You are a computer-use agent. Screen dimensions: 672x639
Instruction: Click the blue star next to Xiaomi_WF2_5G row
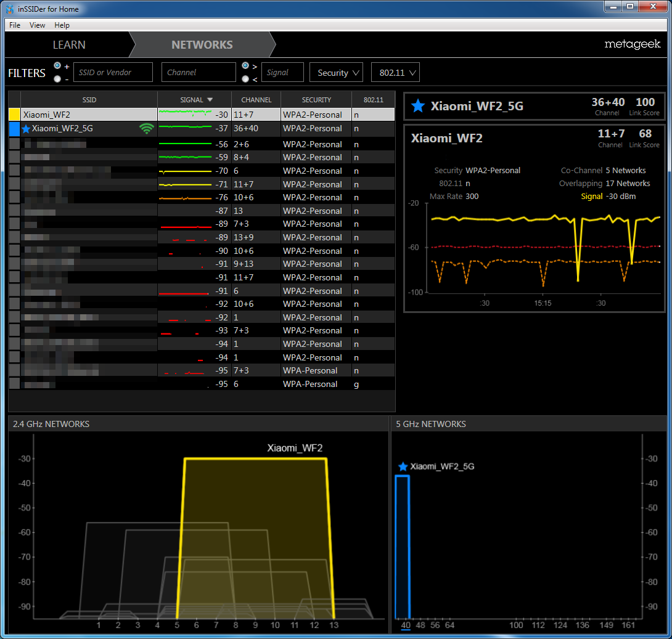26,129
